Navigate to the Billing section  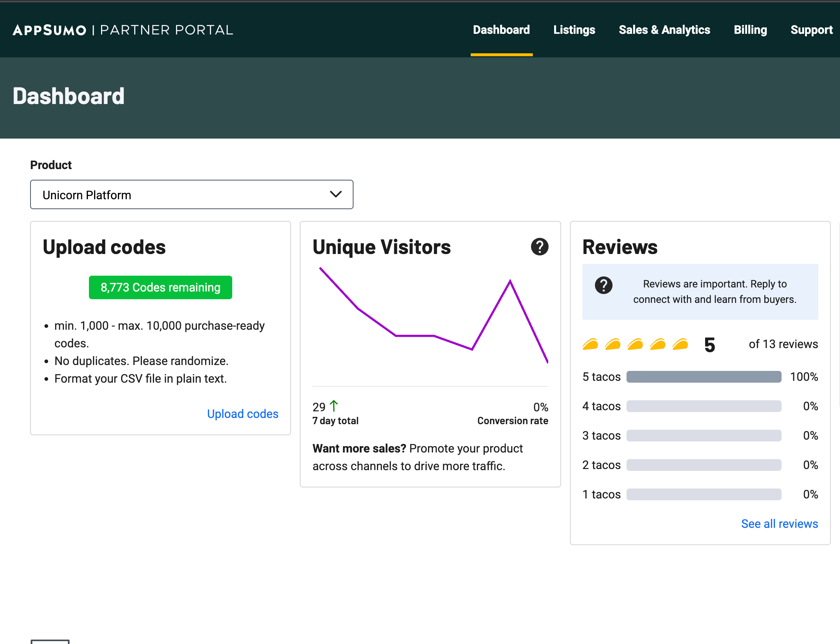pyautogui.click(x=750, y=30)
